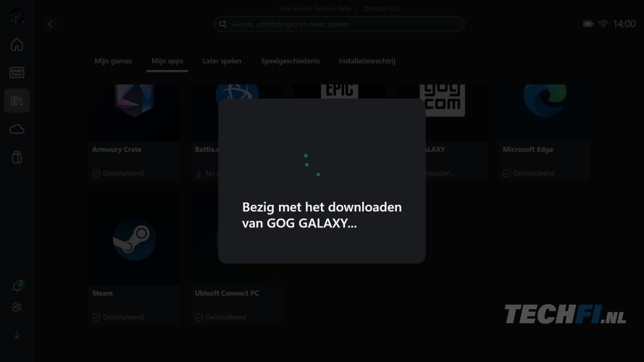Select the Library icon in sidebar
Viewport: 644px width, 362px height.
coord(17,101)
